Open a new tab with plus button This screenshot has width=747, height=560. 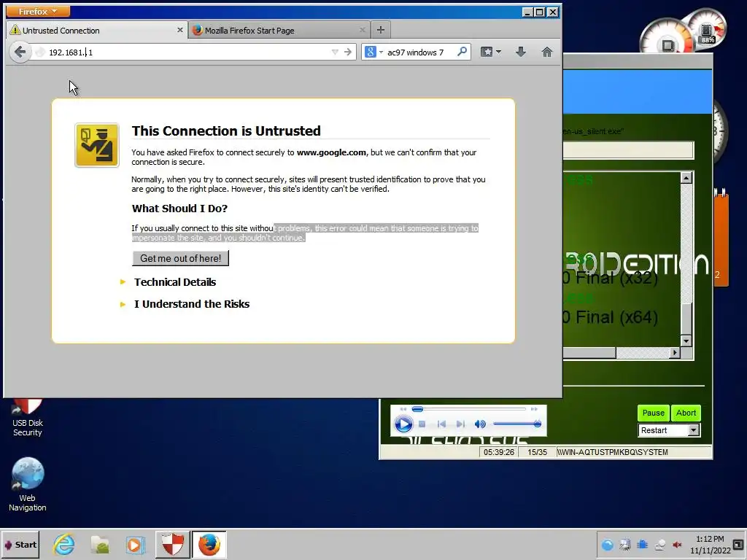pyautogui.click(x=380, y=30)
